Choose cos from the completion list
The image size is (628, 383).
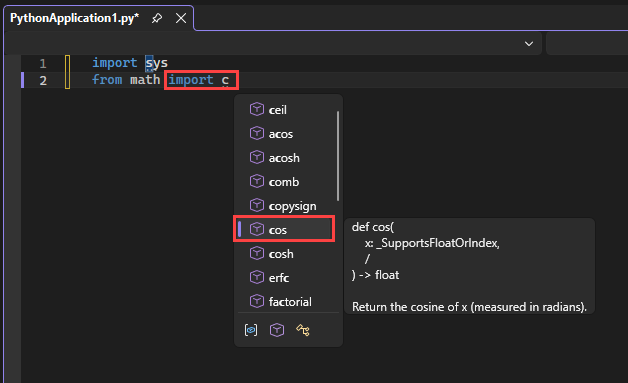(x=284, y=229)
